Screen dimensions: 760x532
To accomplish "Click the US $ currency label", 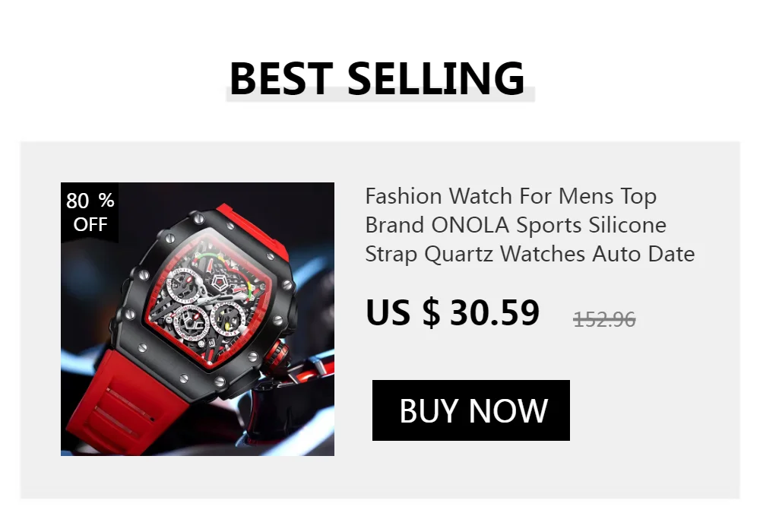I will click(404, 312).
